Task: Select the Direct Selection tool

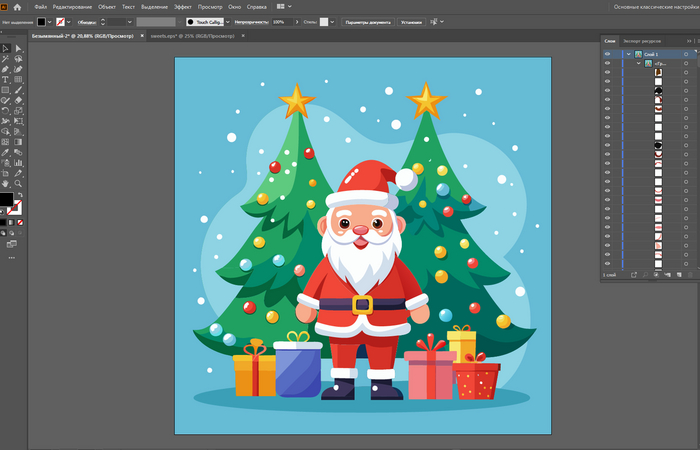Action: tap(18, 48)
